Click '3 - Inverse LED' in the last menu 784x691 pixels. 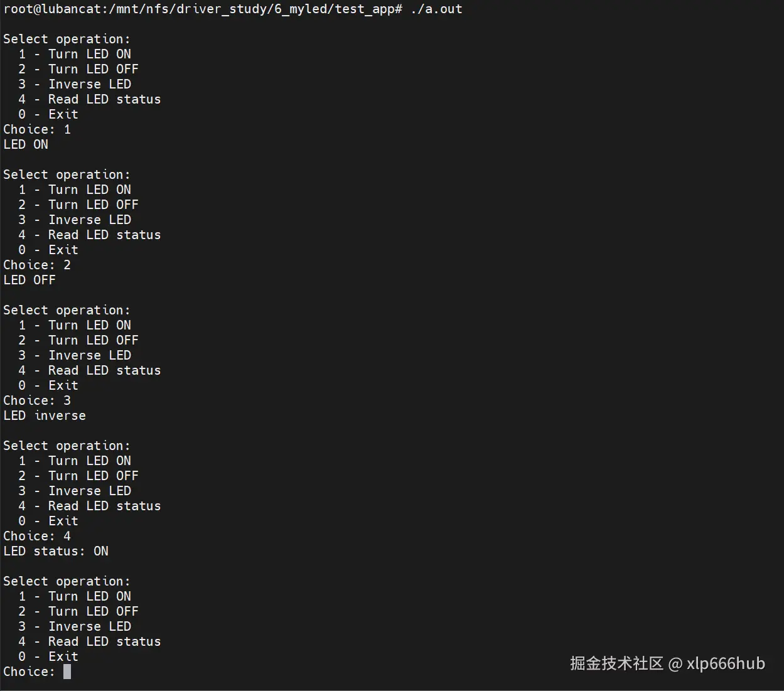tap(75, 626)
